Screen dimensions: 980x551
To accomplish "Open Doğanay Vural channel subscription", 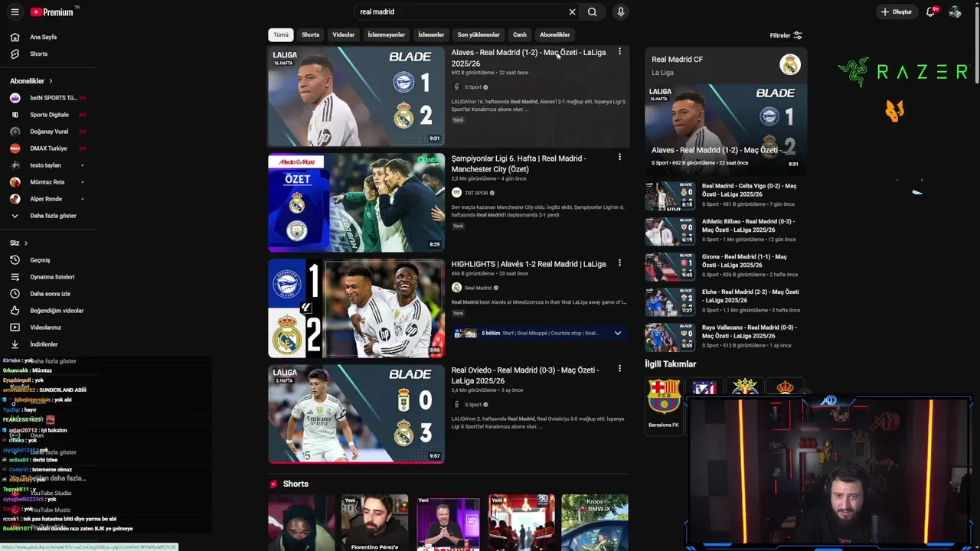I will click(x=47, y=132).
